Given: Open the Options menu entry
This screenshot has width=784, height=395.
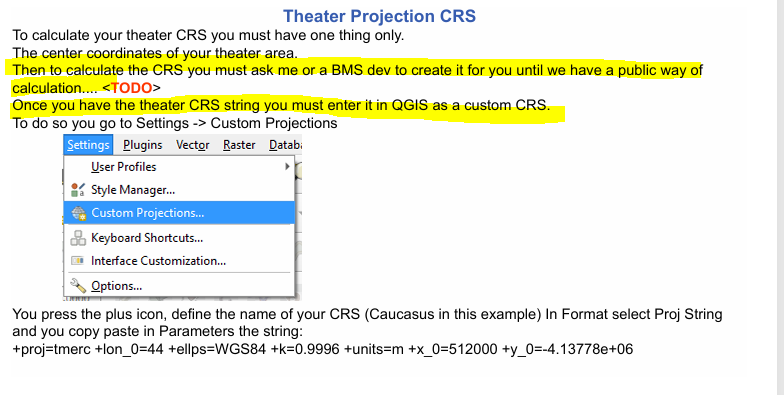Looking at the screenshot, I should click(x=179, y=286).
